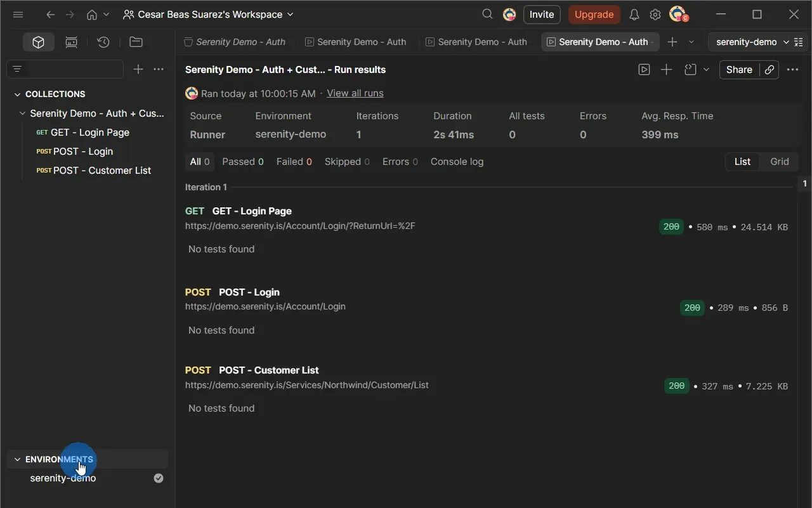
Task: Click the filter icon inside the search field
Action: click(16, 68)
